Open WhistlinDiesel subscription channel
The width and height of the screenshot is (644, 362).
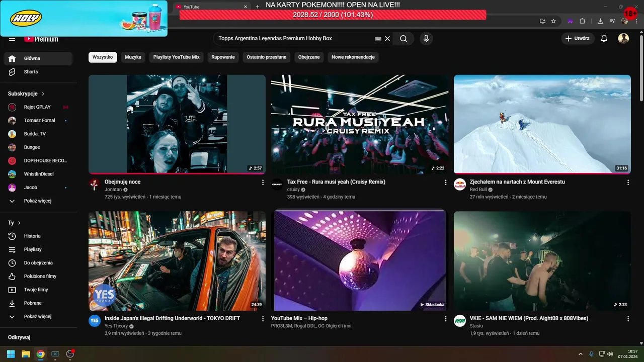(x=39, y=174)
